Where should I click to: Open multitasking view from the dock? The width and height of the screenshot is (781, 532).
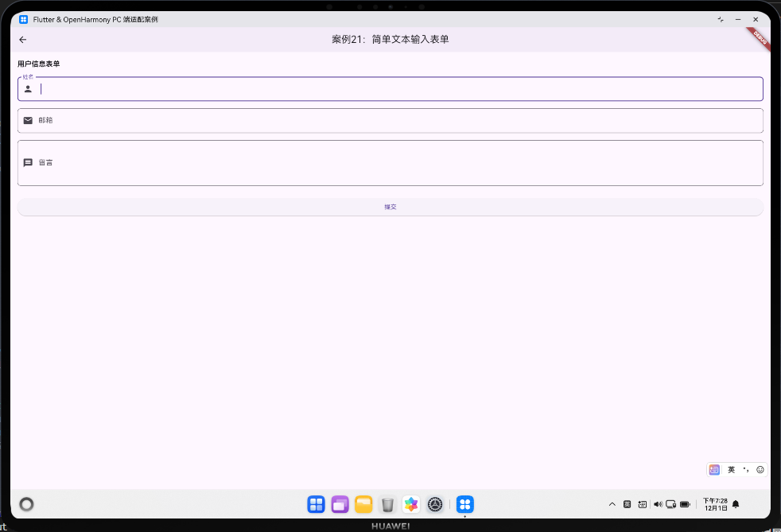pos(340,504)
